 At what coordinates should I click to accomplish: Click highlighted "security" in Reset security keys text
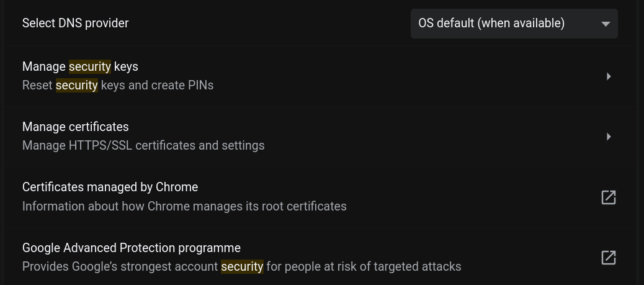pos(77,85)
